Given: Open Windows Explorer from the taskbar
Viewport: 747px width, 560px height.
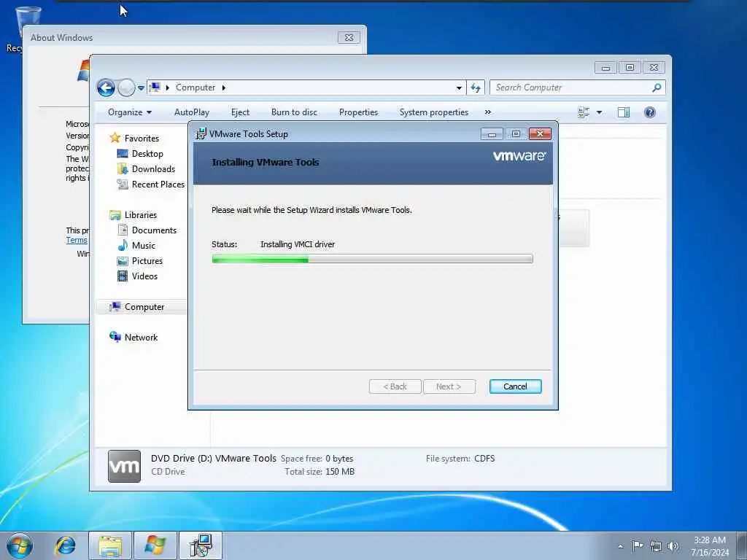Looking at the screenshot, I should point(110,545).
